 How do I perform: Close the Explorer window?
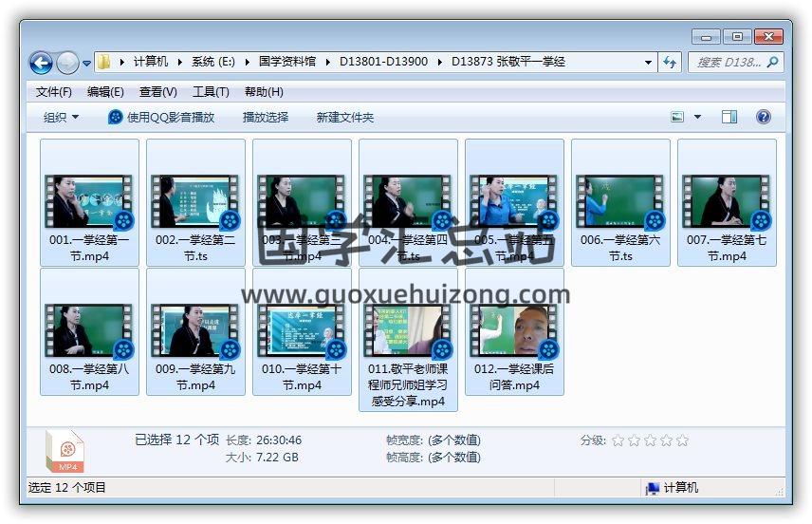[769, 37]
